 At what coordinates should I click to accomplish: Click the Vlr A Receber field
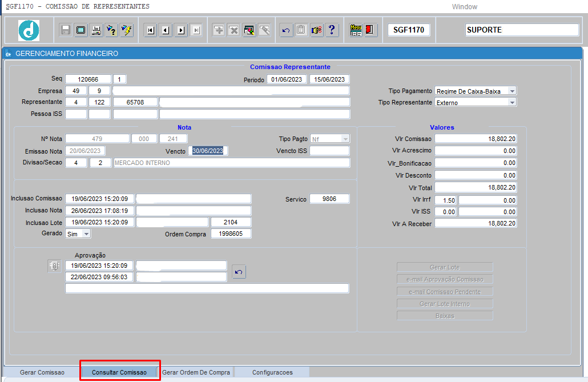click(x=476, y=223)
